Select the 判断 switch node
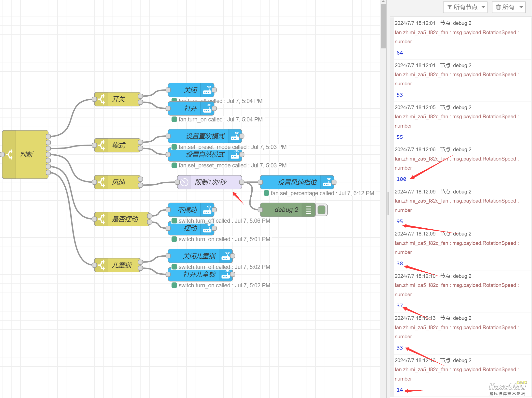532x398 pixels. point(25,155)
